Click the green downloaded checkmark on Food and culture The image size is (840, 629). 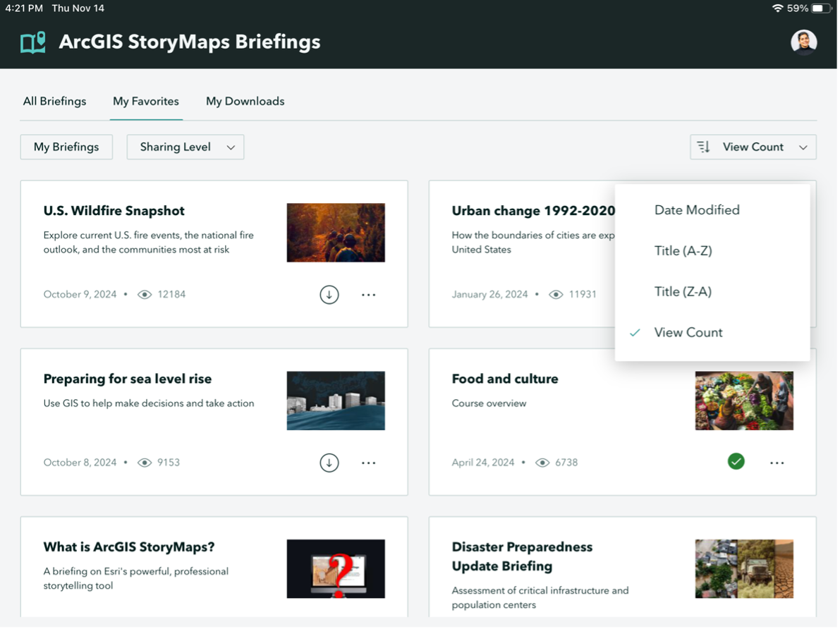coord(736,462)
